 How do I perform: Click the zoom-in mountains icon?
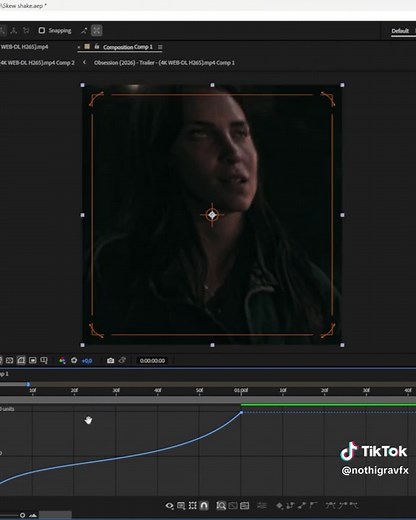33,515
